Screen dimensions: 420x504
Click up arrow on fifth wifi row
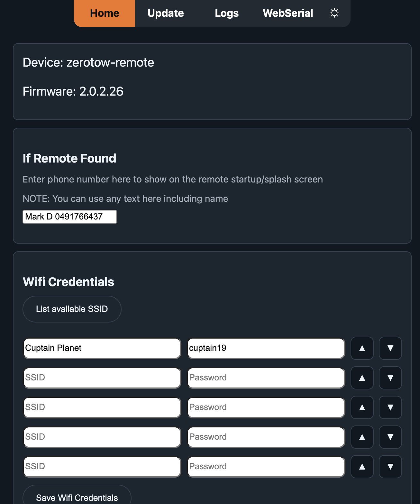tap(362, 467)
